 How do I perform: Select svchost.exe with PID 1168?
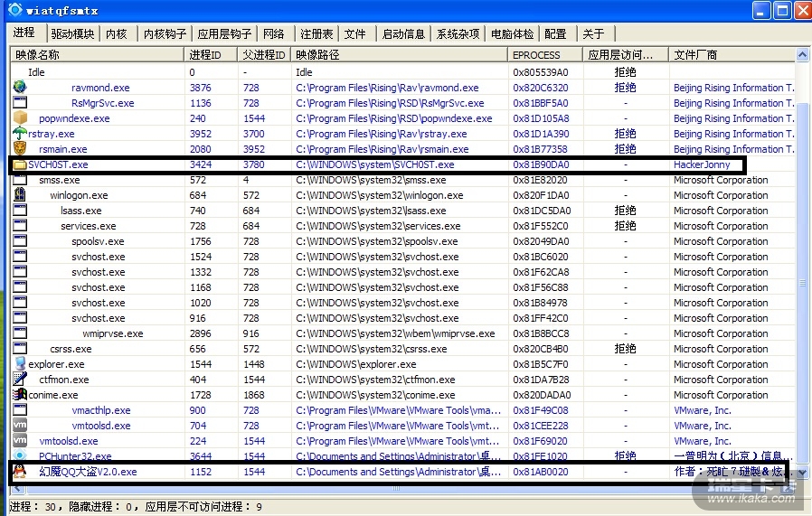tap(99, 287)
